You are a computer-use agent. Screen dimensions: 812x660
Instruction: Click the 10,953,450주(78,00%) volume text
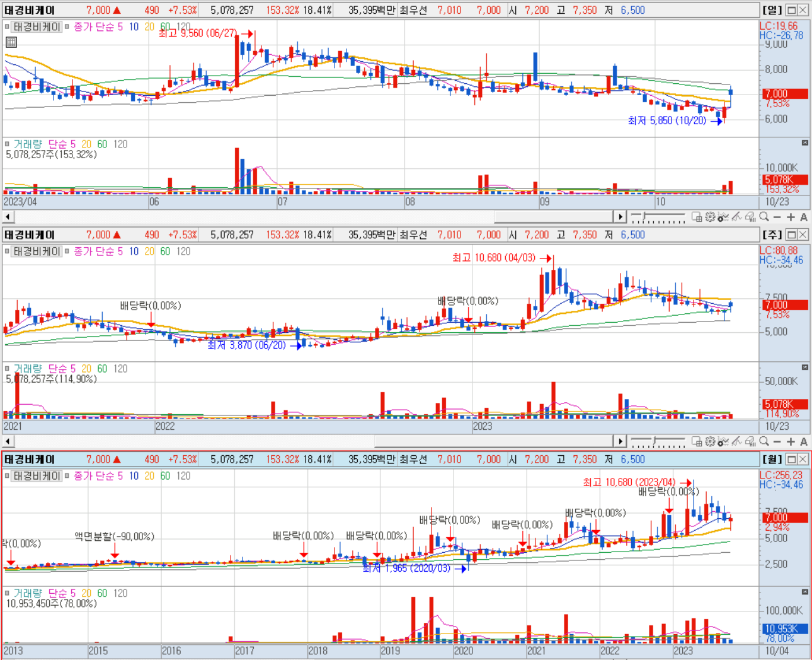pyautogui.click(x=51, y=603)
